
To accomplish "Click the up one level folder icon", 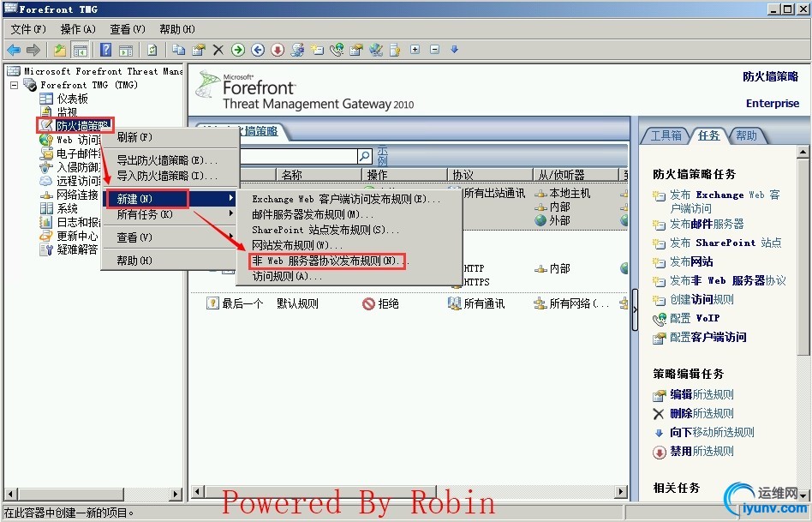I will pyautogui.click(x=60, y=50).
